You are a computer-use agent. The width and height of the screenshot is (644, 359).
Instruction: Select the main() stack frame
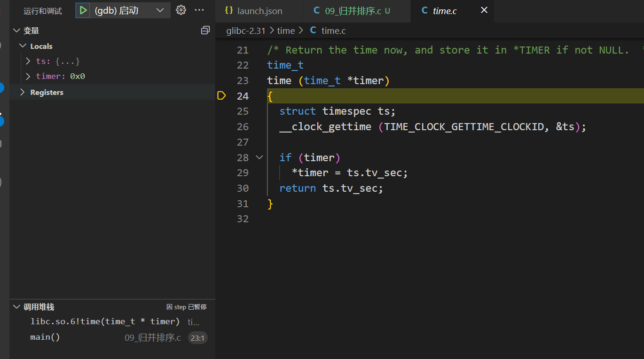click(x=45, y=337)
